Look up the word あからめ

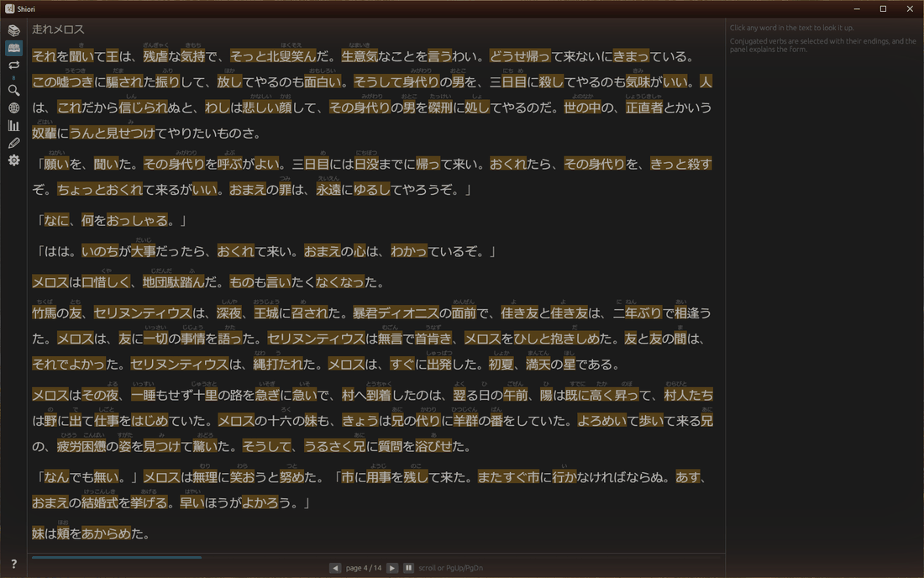pos(106,533)
